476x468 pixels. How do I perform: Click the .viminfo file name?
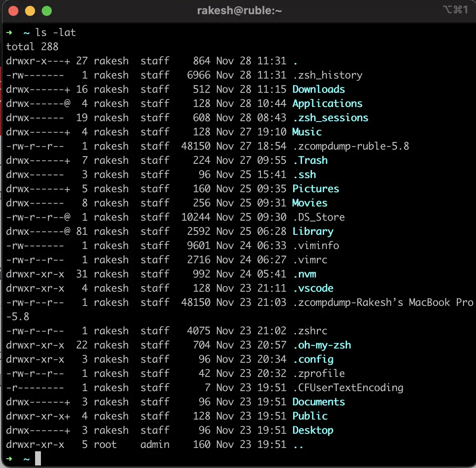[x=316, y=246]
